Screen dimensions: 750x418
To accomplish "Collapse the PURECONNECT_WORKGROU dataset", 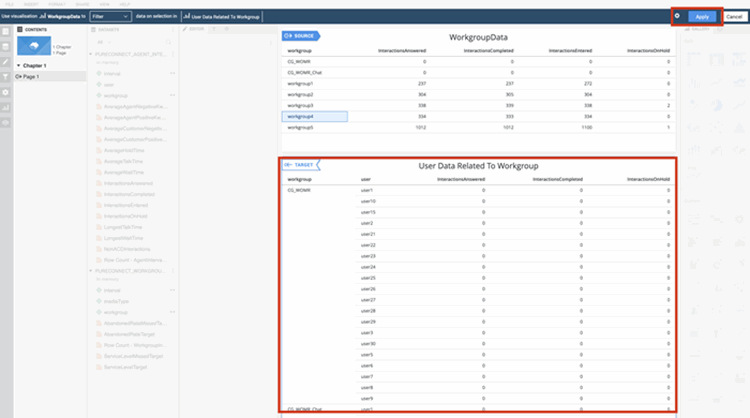I will coord(91,271).
